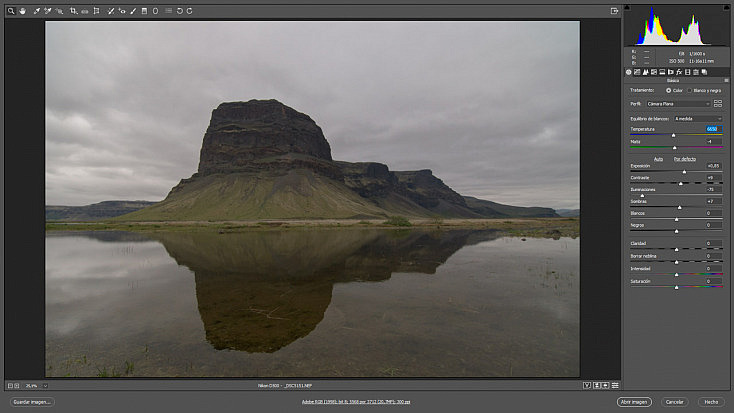Click the zoom out minus button
This screenshot has height=413, width=734.
[x=10, y=386]
